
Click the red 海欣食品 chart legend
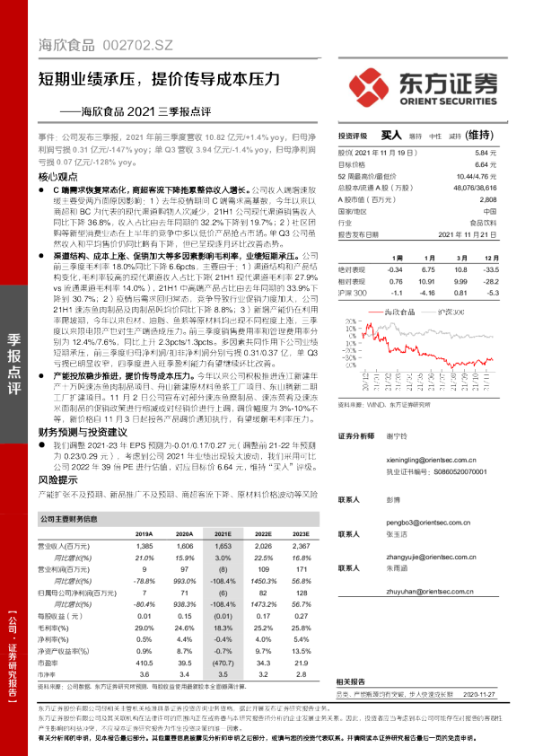[392, 312]
